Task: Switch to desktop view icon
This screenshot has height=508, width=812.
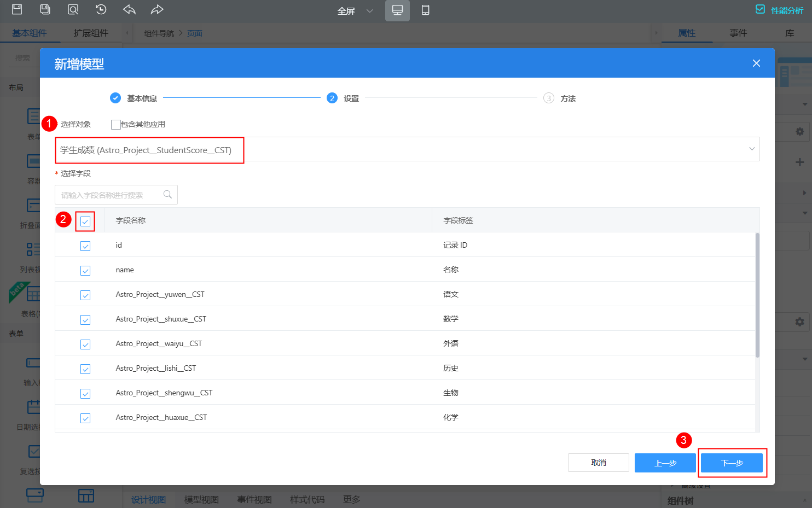Action: (397, 10)
